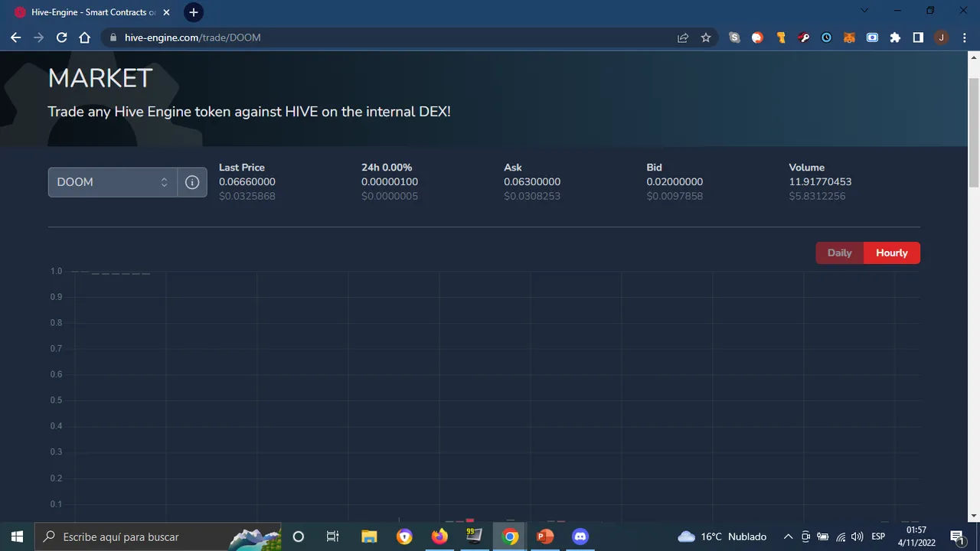Click Ask value 0.06300000
Viewport: 980px width, 551px height.
[x=532, y=182]
